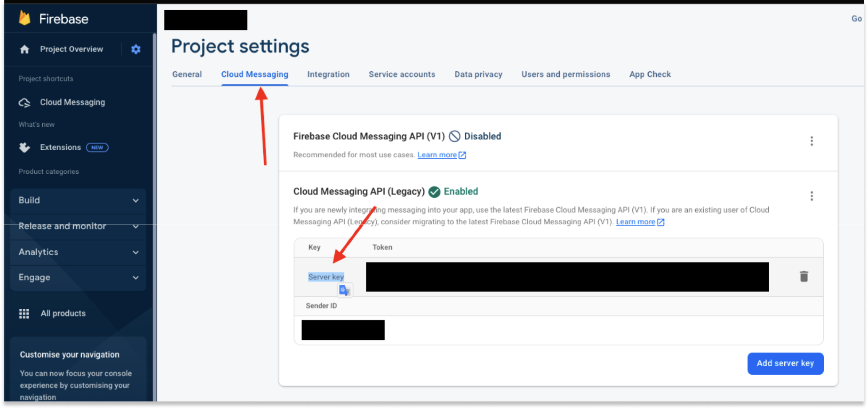Image resolution: width=868 pixels, height=409 pixels.
Task: Click the Key column header
Action: click(x=314, y=247)
